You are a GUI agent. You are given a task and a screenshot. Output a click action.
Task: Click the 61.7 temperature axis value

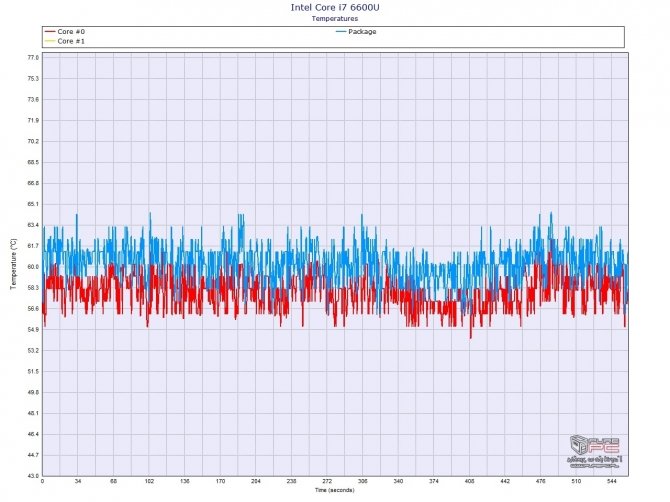(x=33, y=246)
